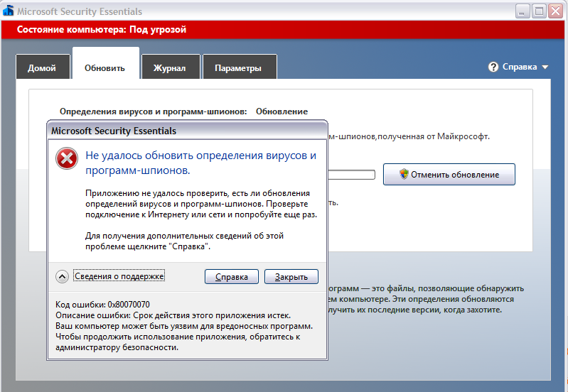The image size is (568, 392).
Task: Open the Журнал tab
Action: point(171,67)
